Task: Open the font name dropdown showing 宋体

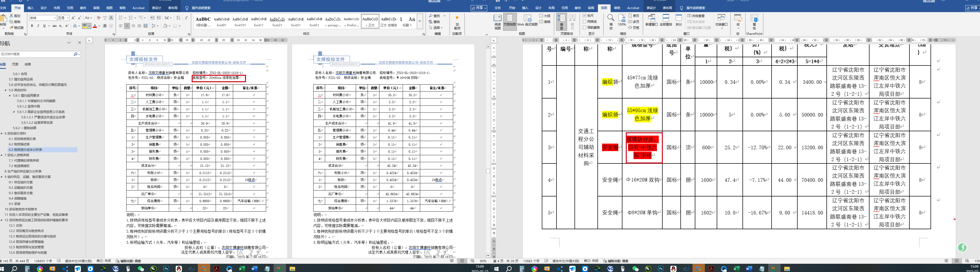Action: 55,18
